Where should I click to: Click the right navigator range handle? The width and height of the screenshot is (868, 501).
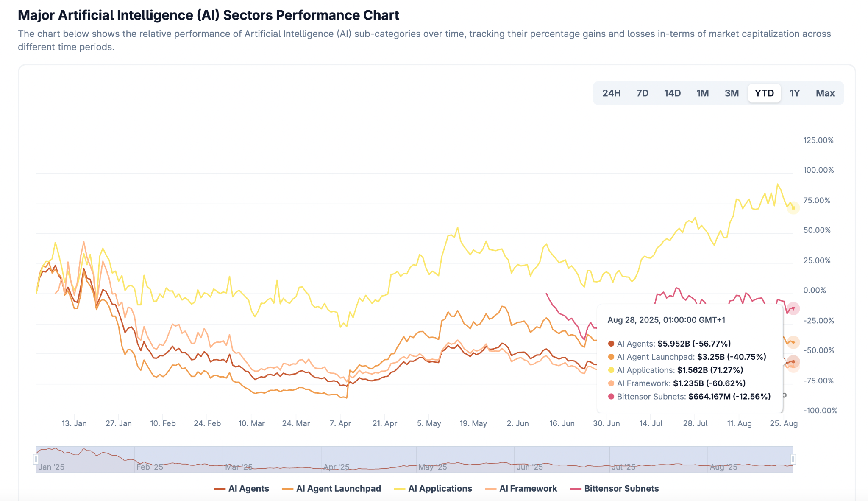[x=793, y=459]
